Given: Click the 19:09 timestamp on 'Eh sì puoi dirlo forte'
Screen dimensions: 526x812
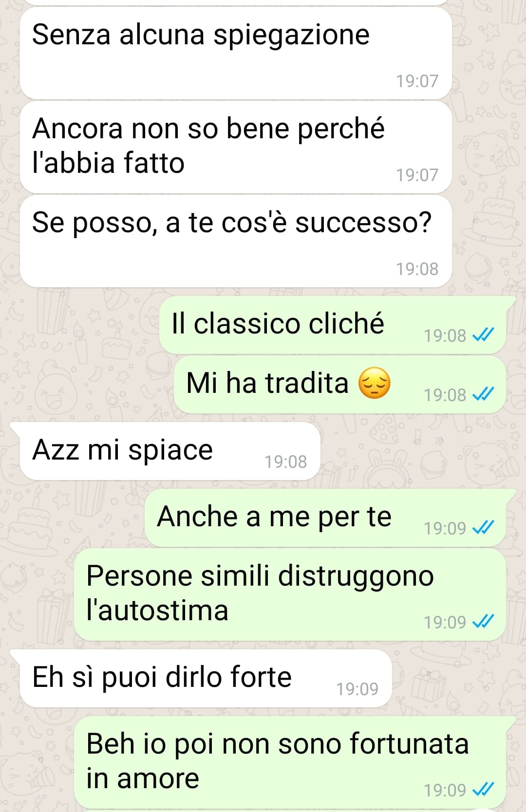Looking at the screenshot, I should pos(357,689).
